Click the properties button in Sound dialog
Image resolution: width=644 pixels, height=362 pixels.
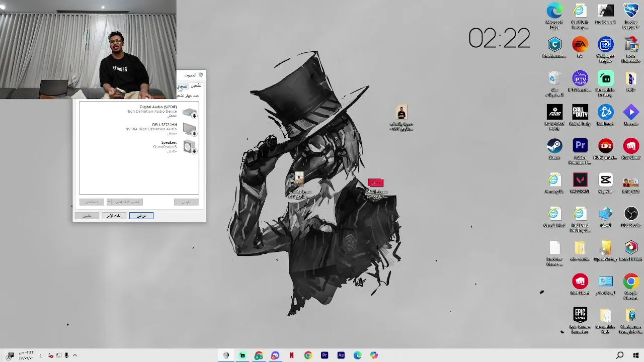[92, 202]
